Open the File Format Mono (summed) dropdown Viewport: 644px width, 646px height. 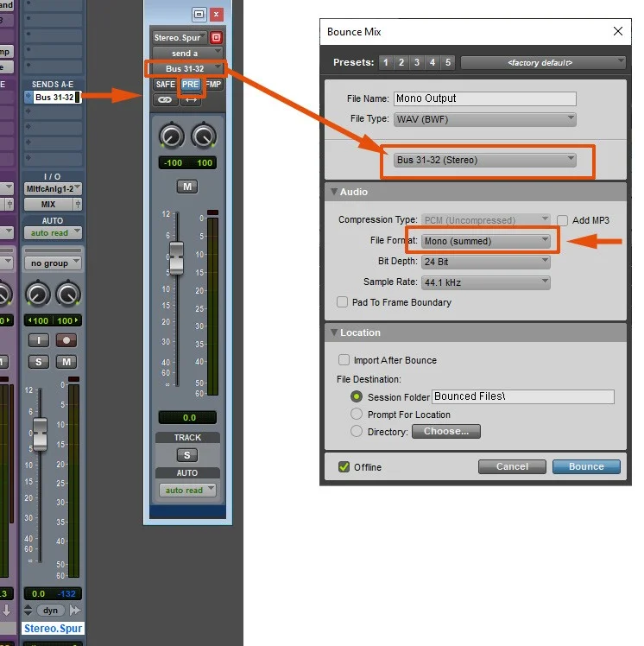486,241
